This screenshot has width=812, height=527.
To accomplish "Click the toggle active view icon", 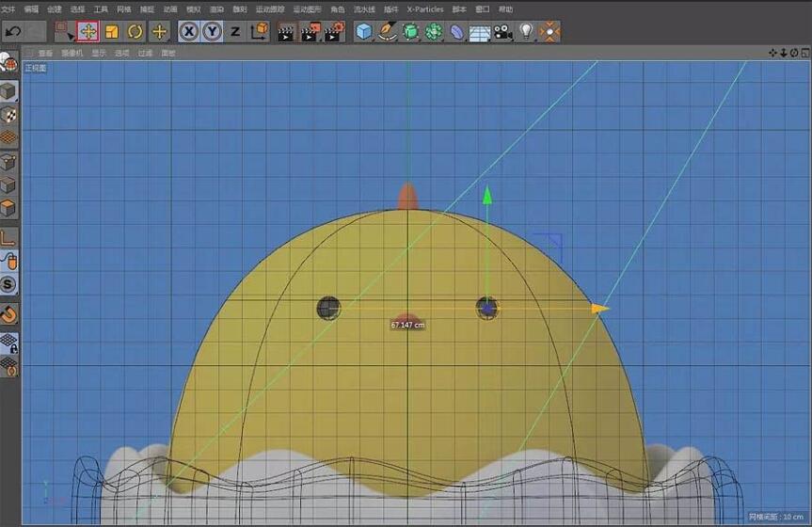I will tap(804, 53).
